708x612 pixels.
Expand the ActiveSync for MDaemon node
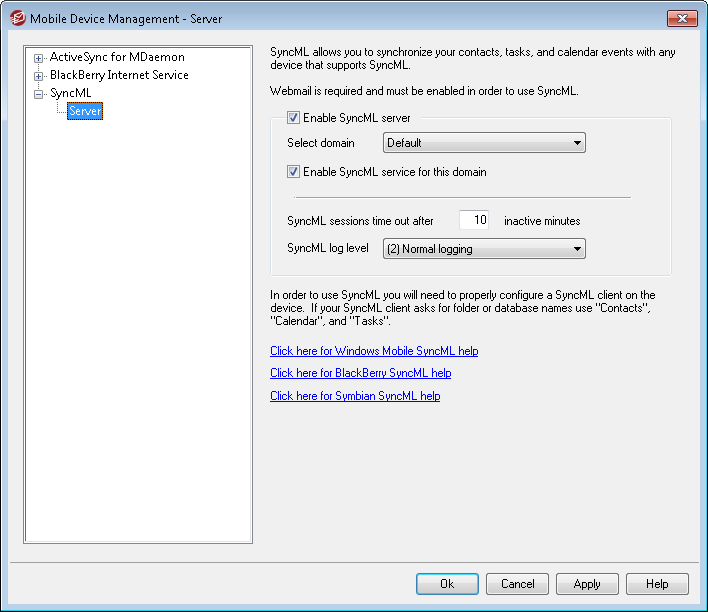point(39,58)
